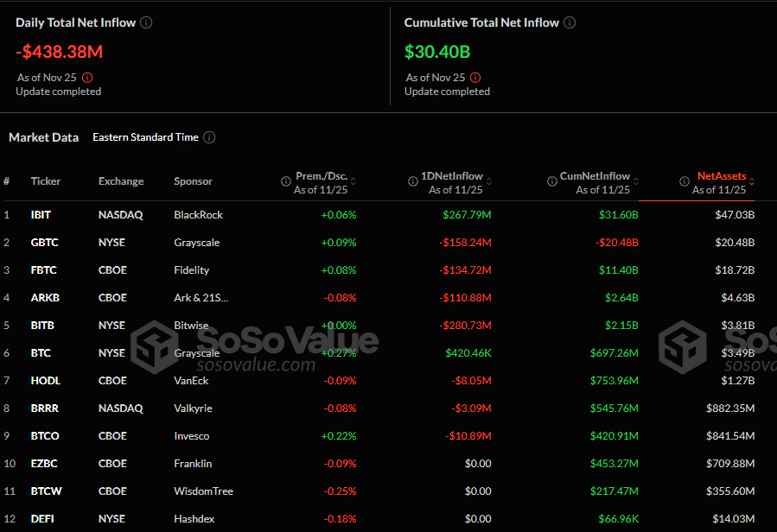Image resolution: width=777 pixels, height=532 pixels.
Task: Click the -$438.38M daily inflow value
Action: point(59,52)
